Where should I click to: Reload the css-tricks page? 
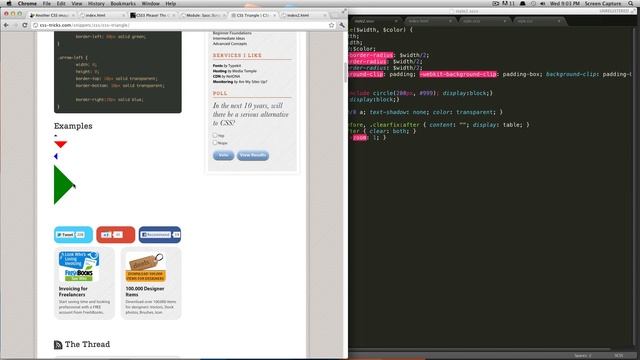tap(24, 25)
